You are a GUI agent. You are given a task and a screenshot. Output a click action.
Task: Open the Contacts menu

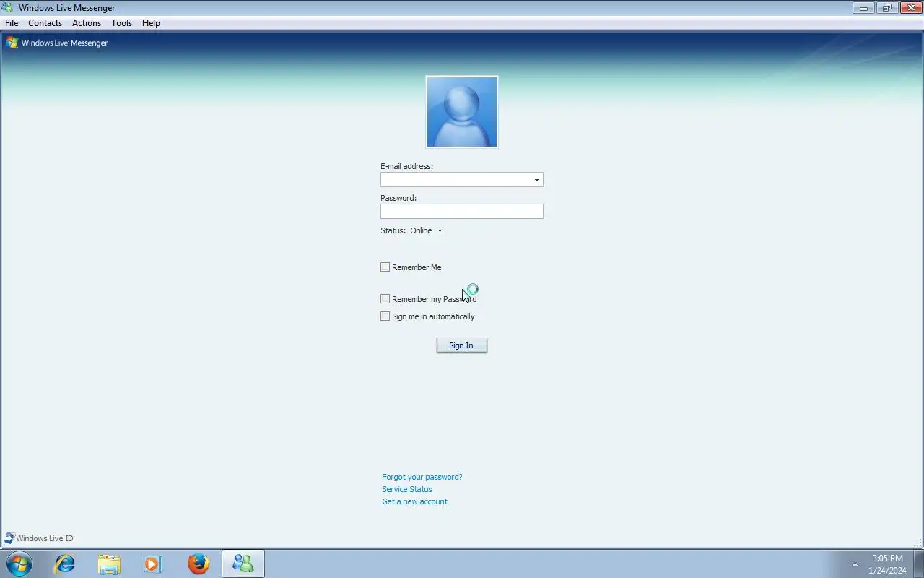pos(45,23)
